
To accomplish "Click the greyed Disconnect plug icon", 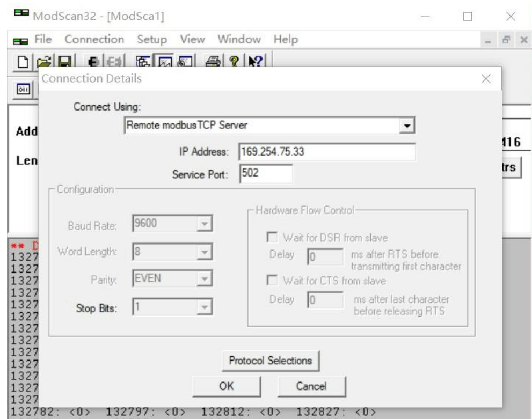I will [x=114, y=62].
